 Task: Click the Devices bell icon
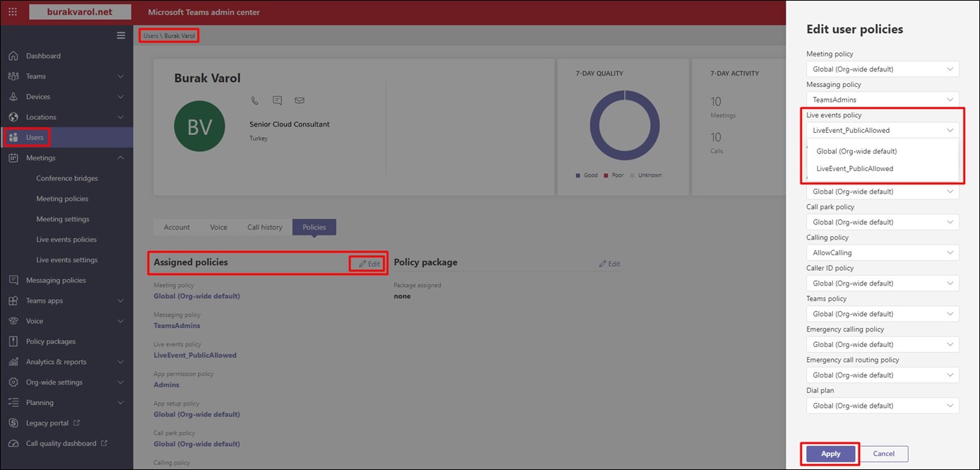pyautogui.click(x=13, y=97)
